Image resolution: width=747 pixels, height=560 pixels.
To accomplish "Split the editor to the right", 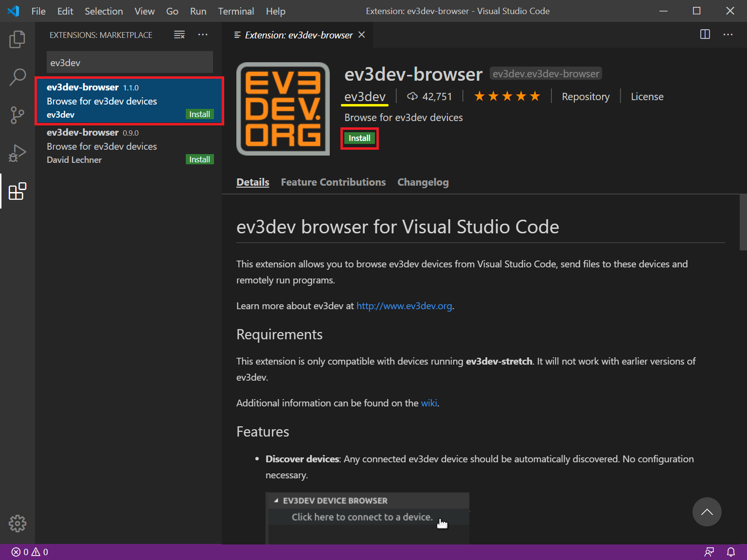I will coord(705,35).
